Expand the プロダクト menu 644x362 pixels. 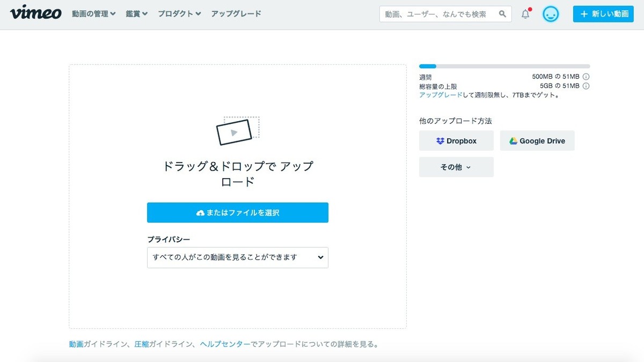pos(179,14)
